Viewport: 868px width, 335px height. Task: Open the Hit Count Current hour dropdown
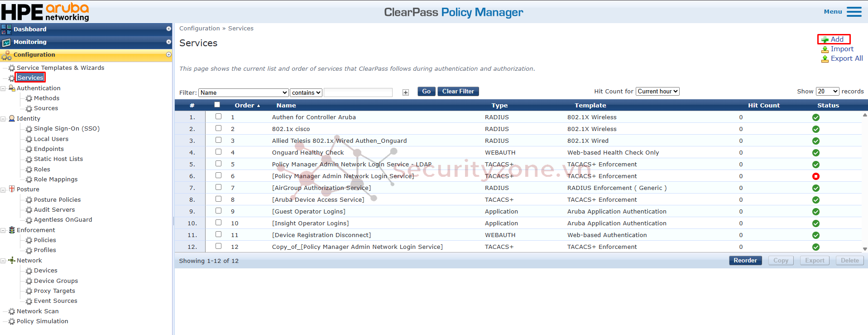pos(657,91)
